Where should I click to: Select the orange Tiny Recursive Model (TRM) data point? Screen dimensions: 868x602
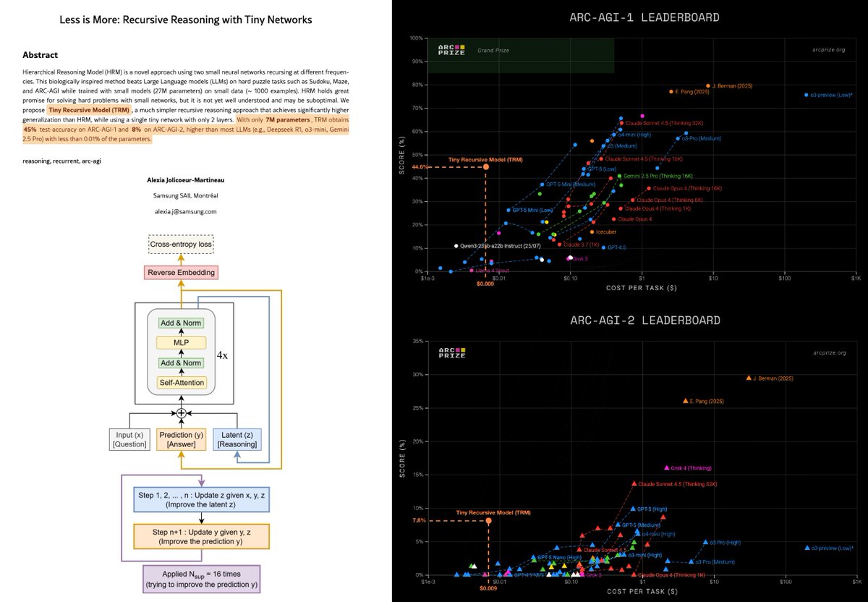tap(486, 166)
